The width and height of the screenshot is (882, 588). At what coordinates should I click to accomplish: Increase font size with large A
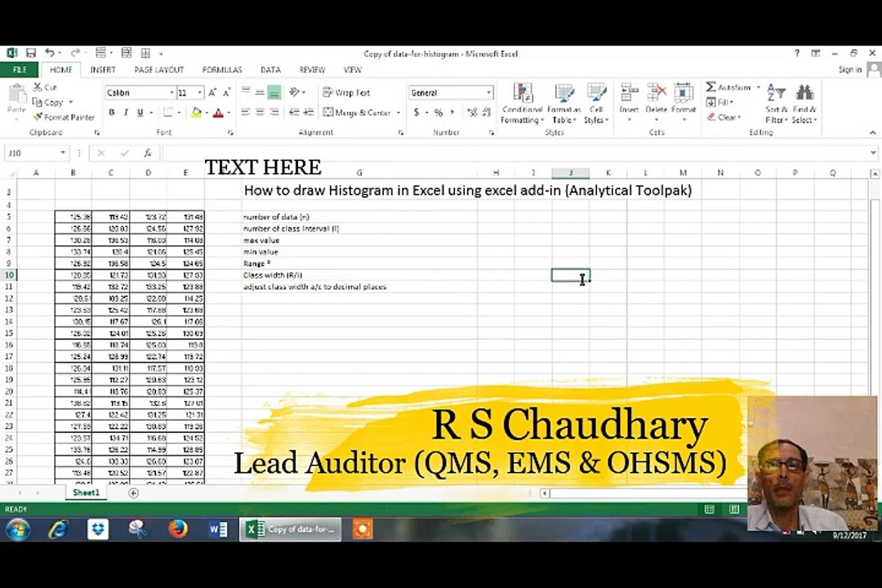[x=212, y=93]
